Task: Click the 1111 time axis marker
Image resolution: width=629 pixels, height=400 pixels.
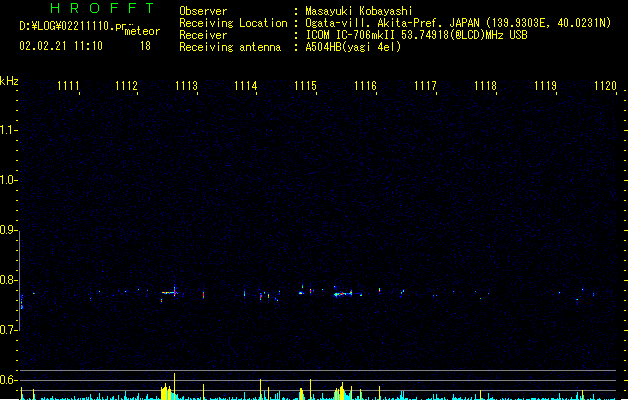Action: pos(68,86)
